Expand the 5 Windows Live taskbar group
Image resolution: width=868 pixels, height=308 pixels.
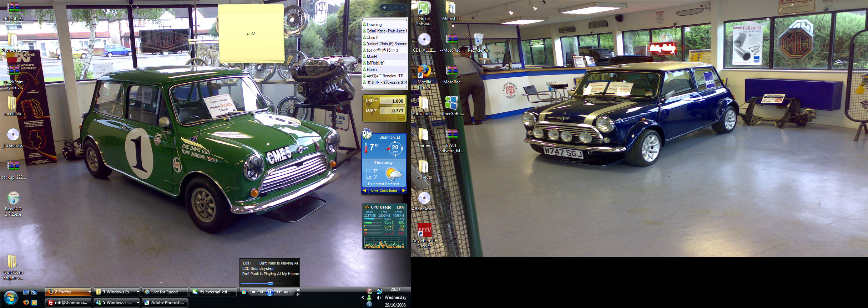pos(137,303)
